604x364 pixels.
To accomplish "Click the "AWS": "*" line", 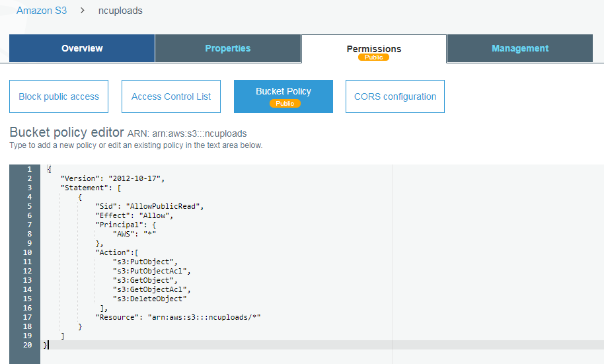I will pos(134,234).
